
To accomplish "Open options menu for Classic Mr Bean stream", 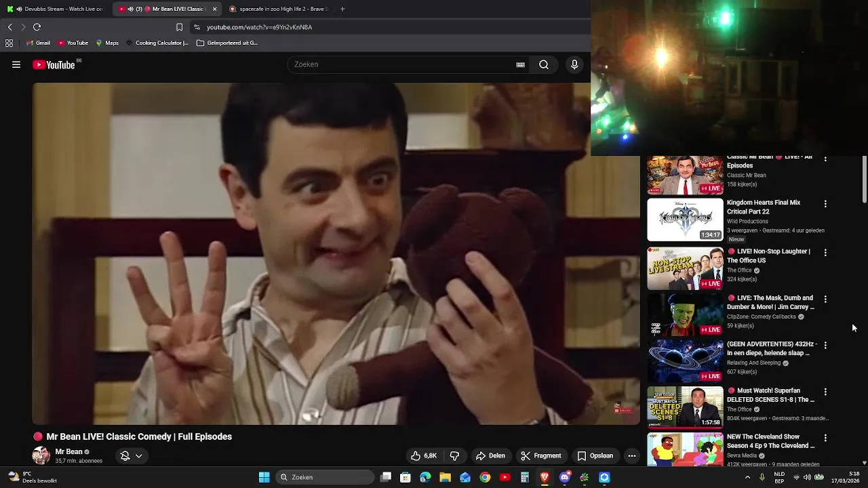I will click(825, 159).
